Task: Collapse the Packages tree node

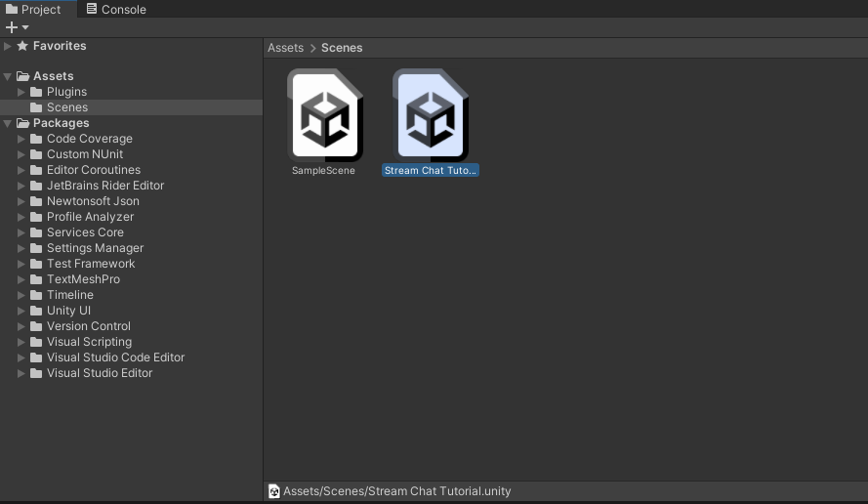Action: pos(7,123)
